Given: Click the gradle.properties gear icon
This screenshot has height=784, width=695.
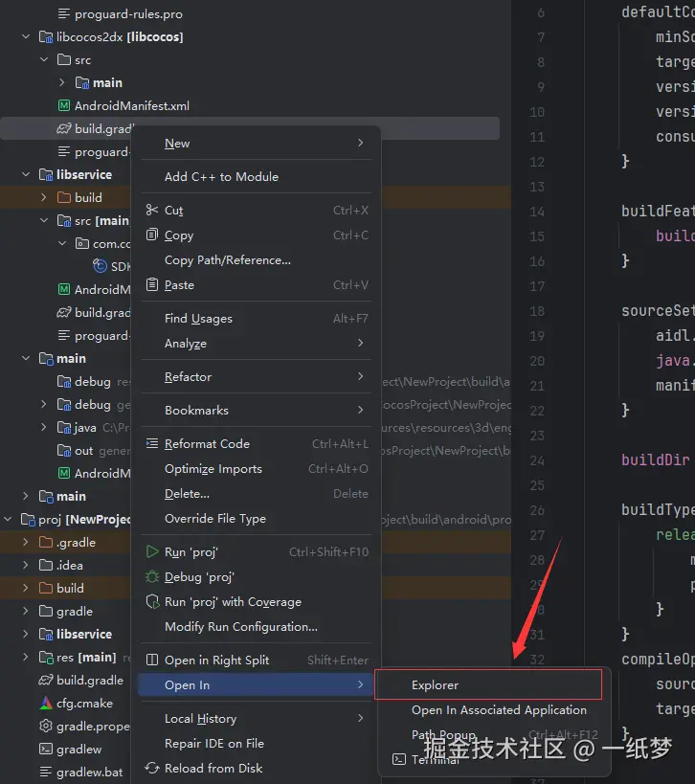Looking at the screenshot, I should click(x=46, y=726).
